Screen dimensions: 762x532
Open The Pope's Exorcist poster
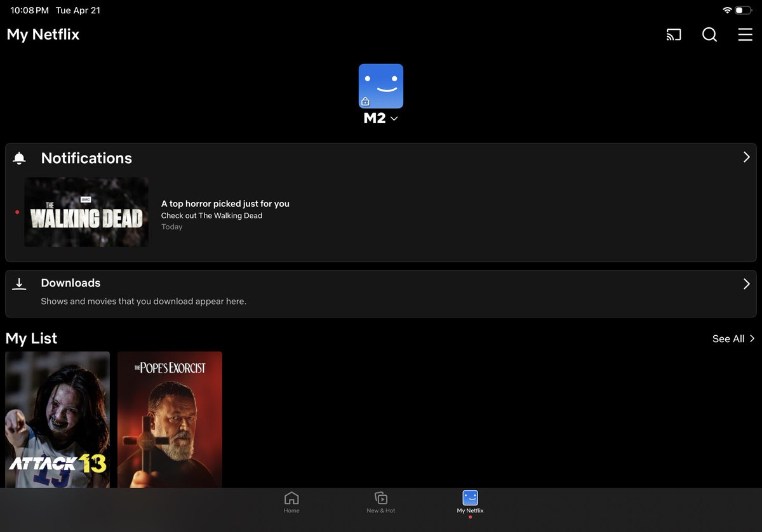coord(170,420)
